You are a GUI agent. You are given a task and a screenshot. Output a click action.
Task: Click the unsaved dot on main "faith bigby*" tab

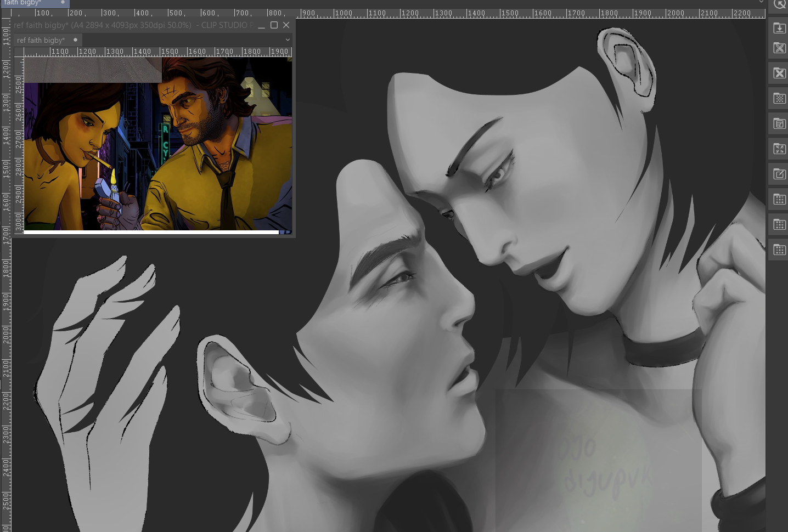coord(63,3)
